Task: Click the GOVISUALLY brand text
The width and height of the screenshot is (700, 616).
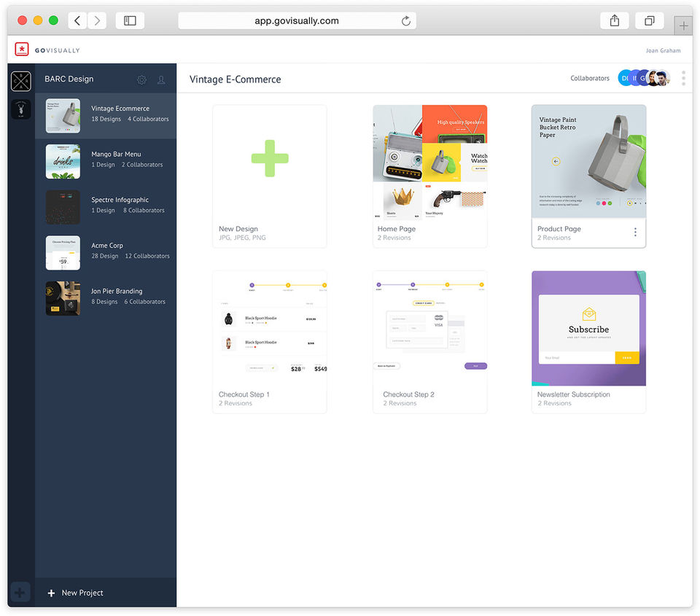Action: tap(57, 50)
